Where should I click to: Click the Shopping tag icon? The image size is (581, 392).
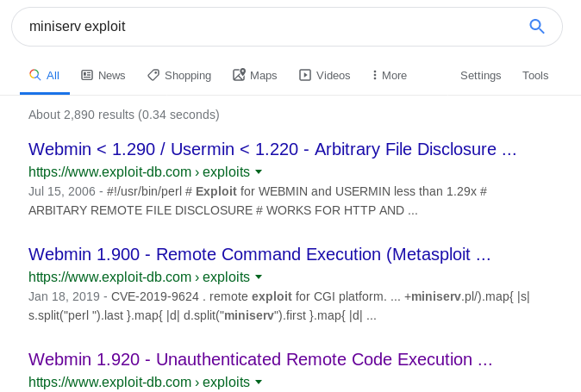coord(153,75)
